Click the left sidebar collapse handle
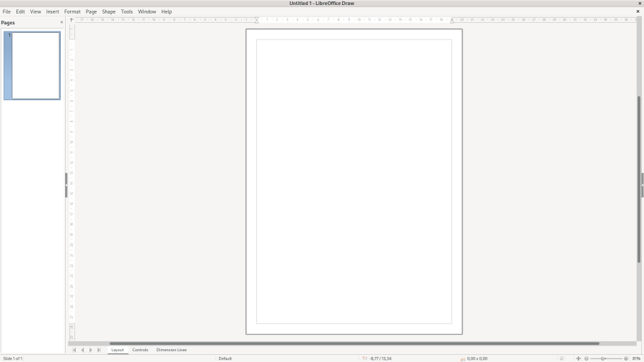Viewport: 644px width, 362px height. point(66,185)
